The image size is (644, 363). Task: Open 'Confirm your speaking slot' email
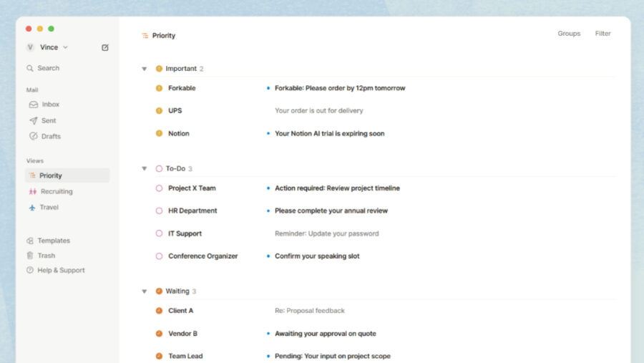coord(317,256)
